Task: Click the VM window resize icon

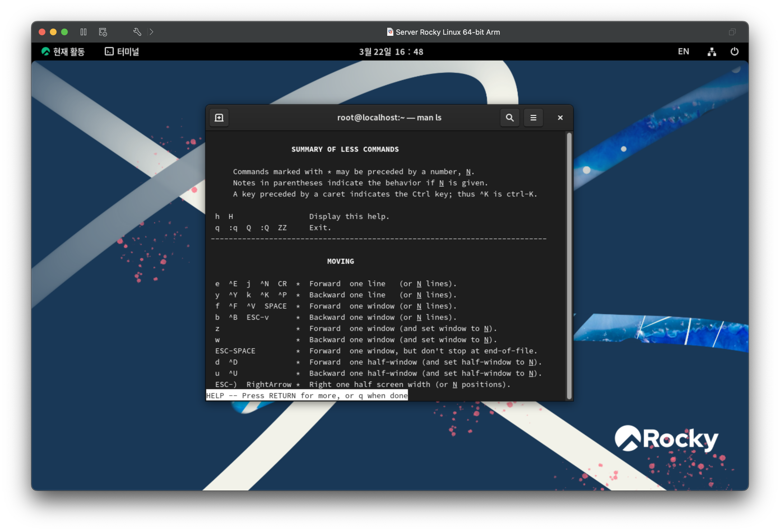Action: tap(732, 32)
